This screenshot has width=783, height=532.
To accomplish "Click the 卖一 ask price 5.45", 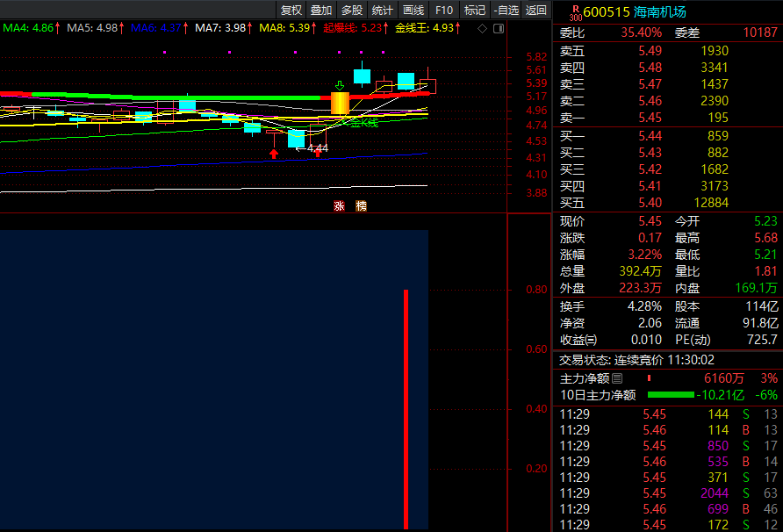I will pyautogui.click(x=650, y=118).
